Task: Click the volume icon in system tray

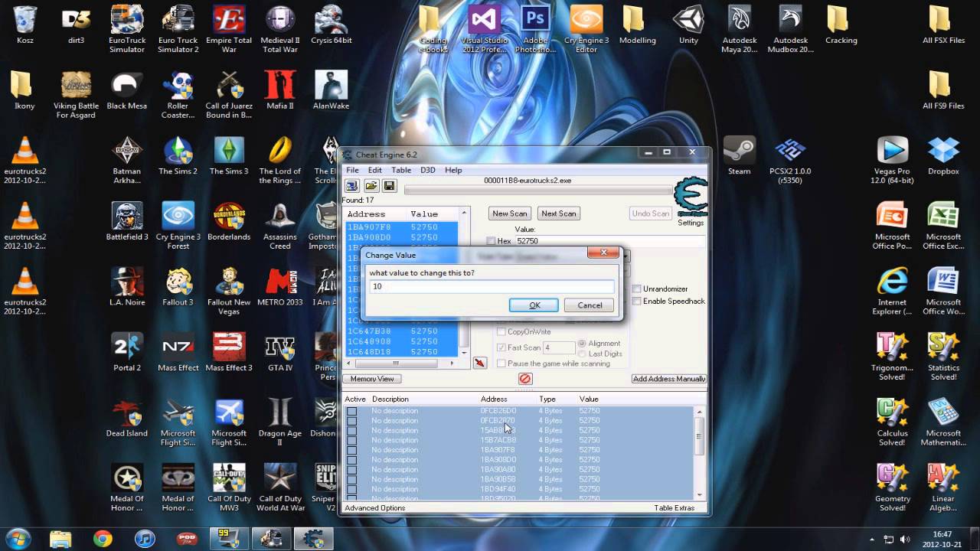Action: (905, 539)
